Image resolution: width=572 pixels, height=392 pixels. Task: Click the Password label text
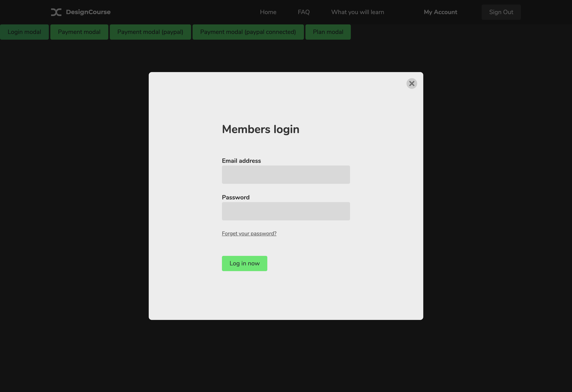pyautogui.click(x=235, y=197)
